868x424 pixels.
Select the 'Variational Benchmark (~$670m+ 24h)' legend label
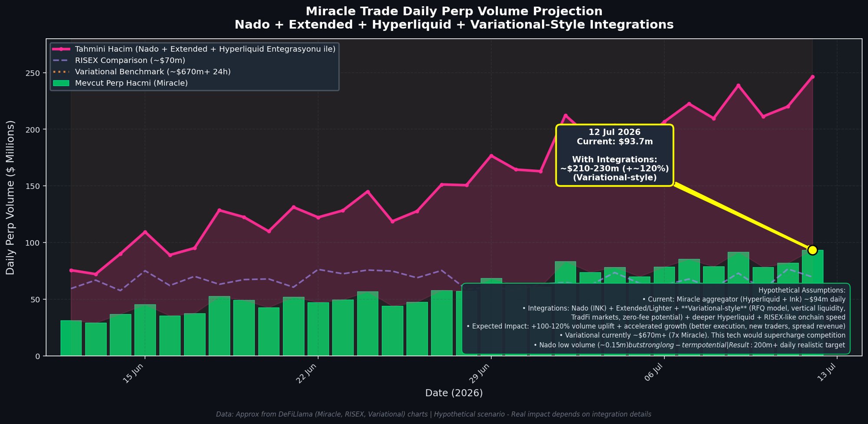point(153,72)
